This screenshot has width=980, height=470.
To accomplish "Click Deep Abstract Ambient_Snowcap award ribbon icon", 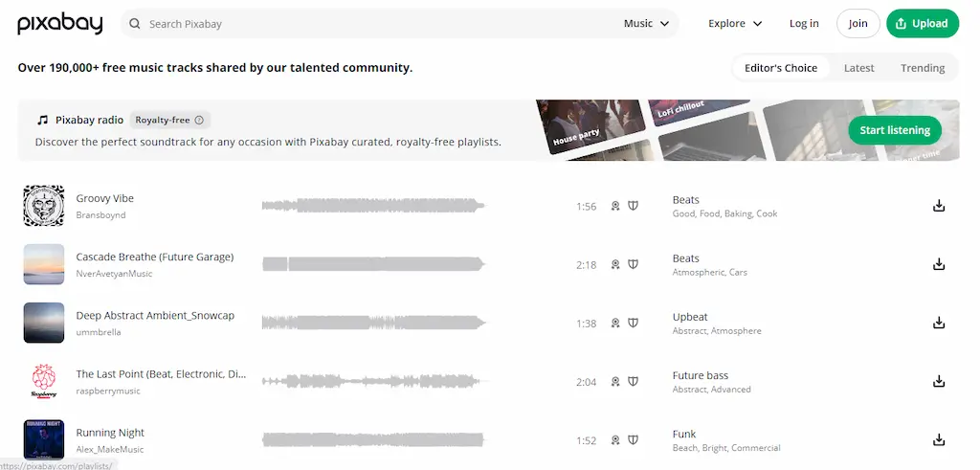I will 615,324.
